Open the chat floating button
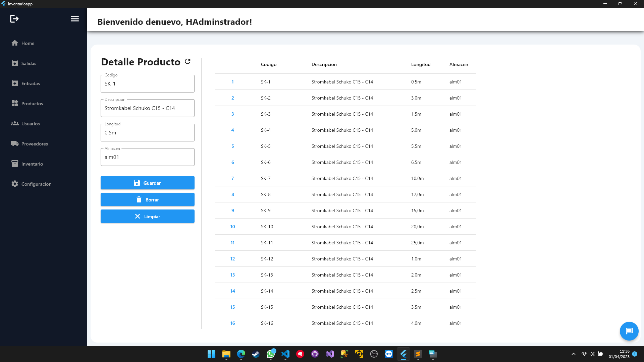Image resolution: width=644 pixels, height=362 pixels. [x=629, y=331]
